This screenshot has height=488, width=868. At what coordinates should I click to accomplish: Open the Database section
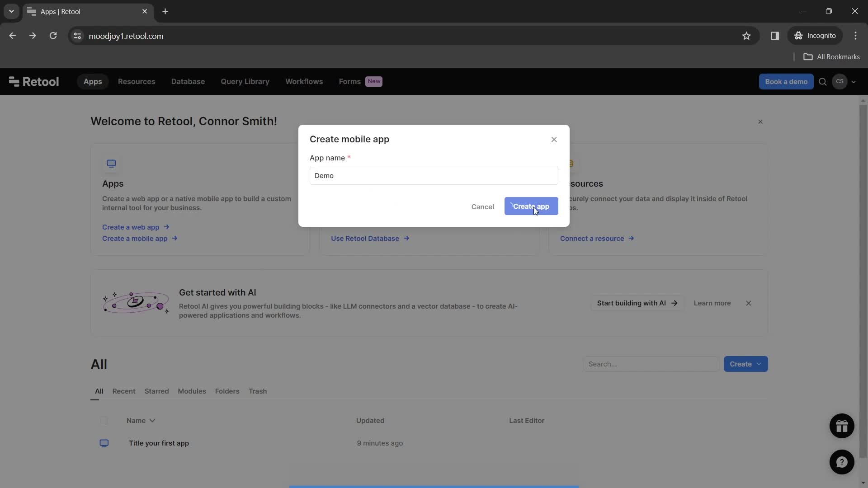click(188, 82)
